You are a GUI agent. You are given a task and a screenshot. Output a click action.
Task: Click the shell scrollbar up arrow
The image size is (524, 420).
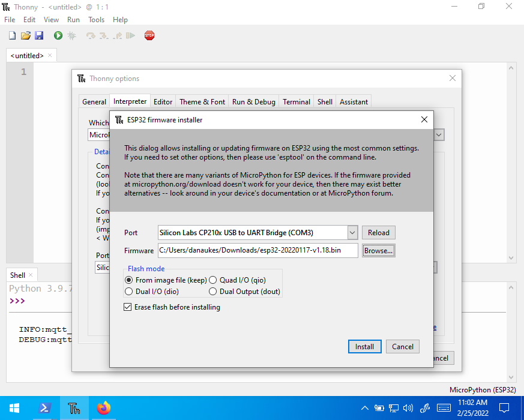click(x=511, y=287)
